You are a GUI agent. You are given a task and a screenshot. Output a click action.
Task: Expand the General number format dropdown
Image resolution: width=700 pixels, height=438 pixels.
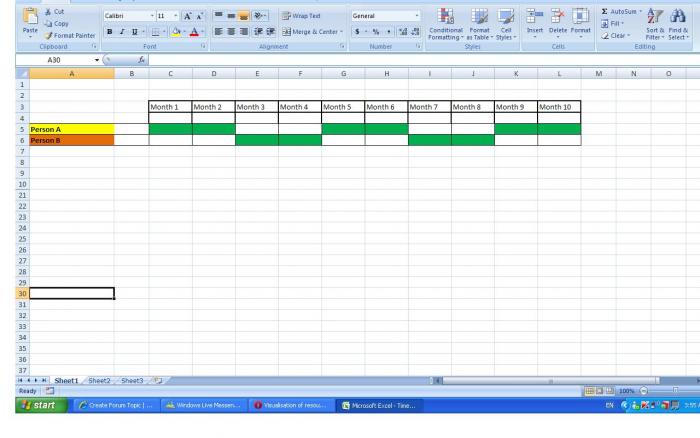point(417,16)
